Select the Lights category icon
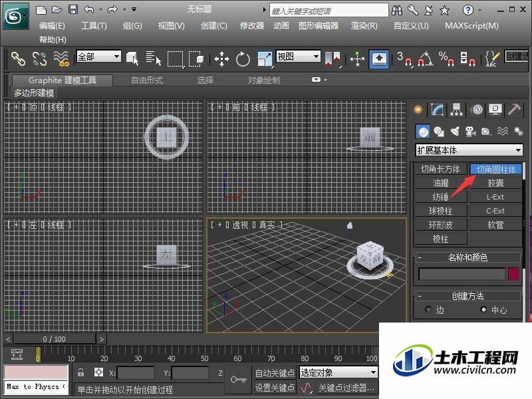This screenshot has height=399, width=532. (x=455, y=132)
